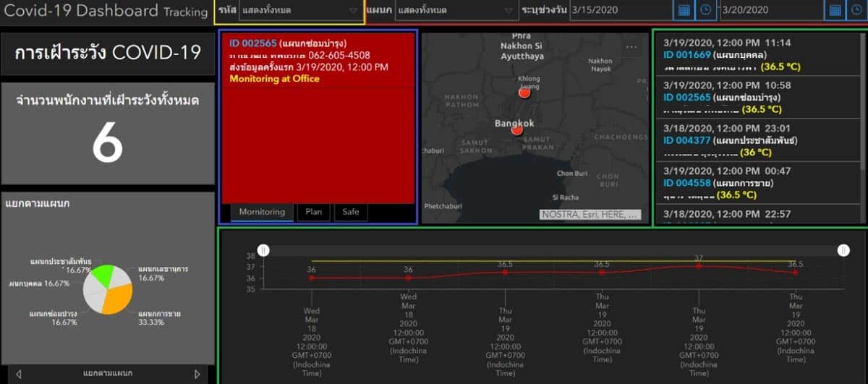Viewport: 868px width, 384px height.
Task: Switch to the Safe tab
Action: (x=351, y=212)
